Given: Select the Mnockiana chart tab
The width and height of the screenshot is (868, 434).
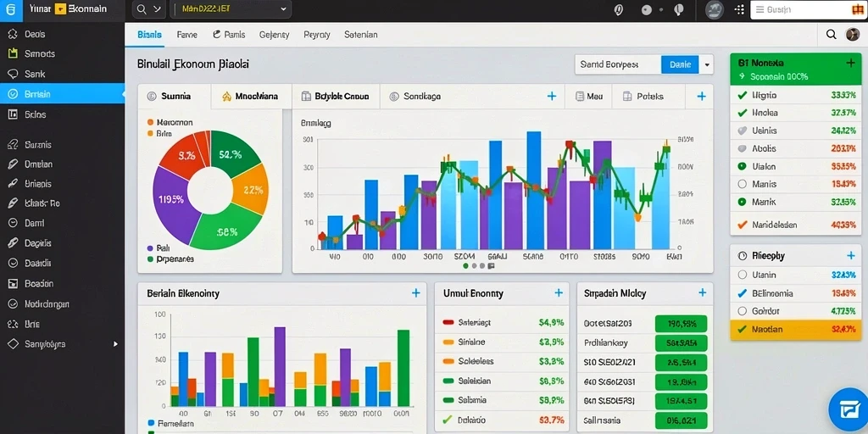Looking at the screenshot, I should pyautogui.click(x=250, y=97).
